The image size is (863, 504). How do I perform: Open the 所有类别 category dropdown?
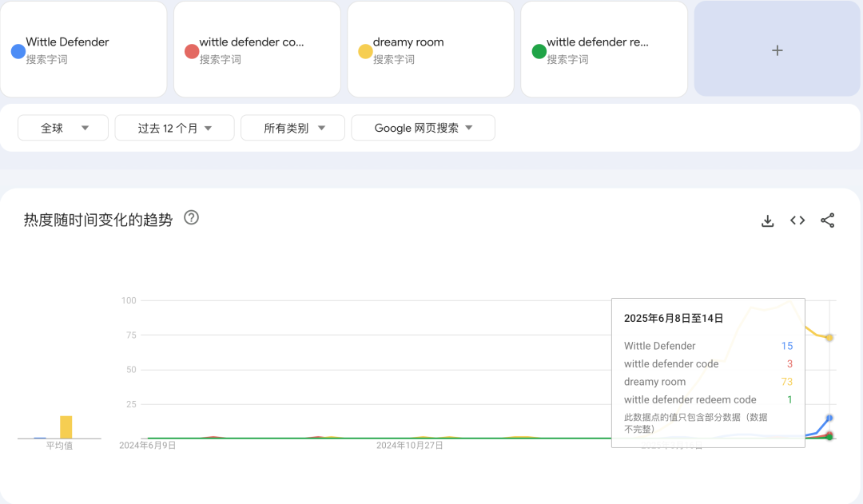click(292, 127)
